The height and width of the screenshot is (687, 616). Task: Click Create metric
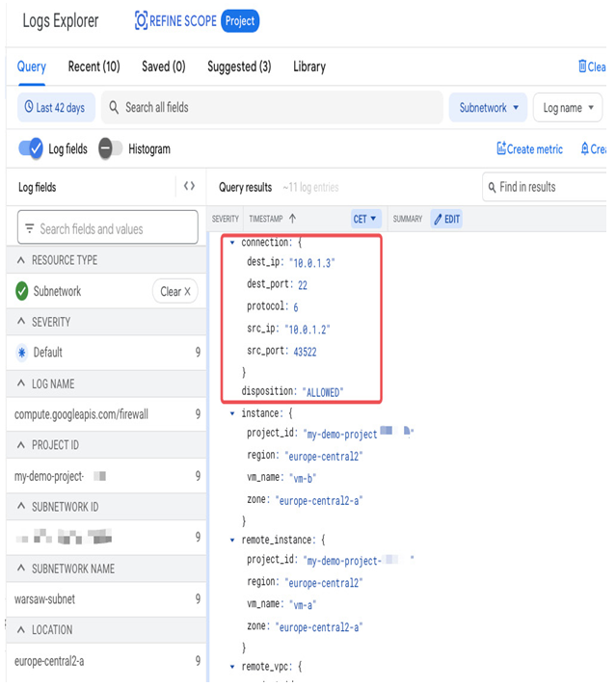[529, 149]
